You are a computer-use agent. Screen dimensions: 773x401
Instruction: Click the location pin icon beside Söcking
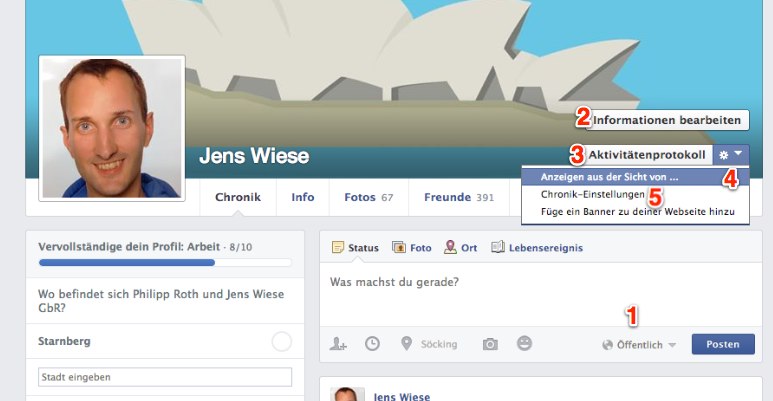(406, 343)
